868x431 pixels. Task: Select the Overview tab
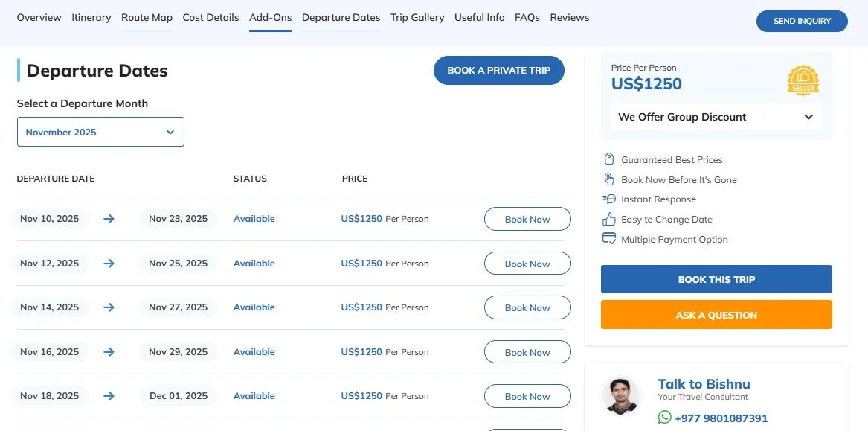click(x=39, y=17)
